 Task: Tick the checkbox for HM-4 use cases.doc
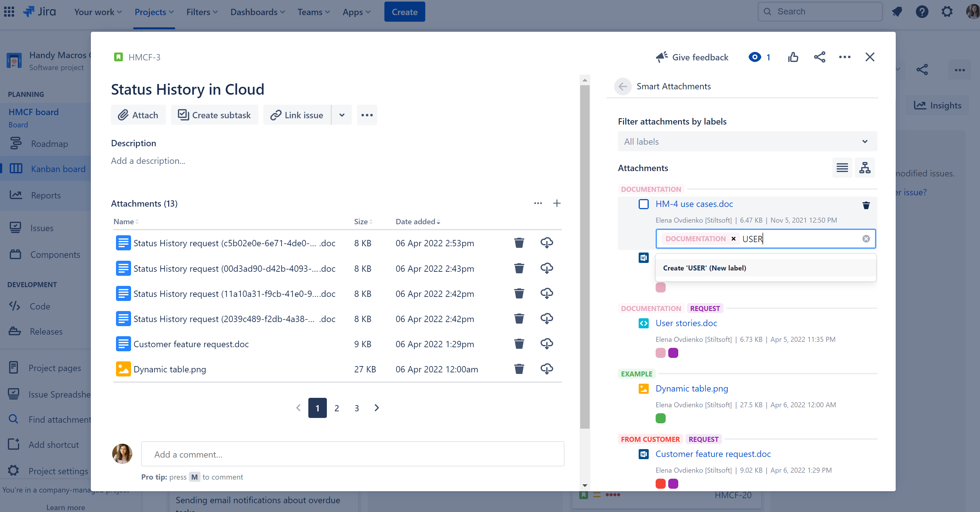coord(644,204)
